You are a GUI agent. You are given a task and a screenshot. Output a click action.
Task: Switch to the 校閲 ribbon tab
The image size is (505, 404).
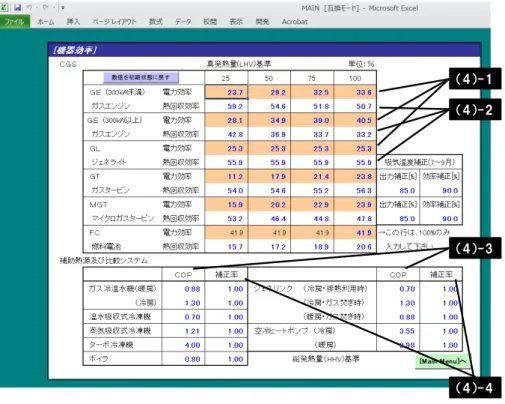point(210,22)
